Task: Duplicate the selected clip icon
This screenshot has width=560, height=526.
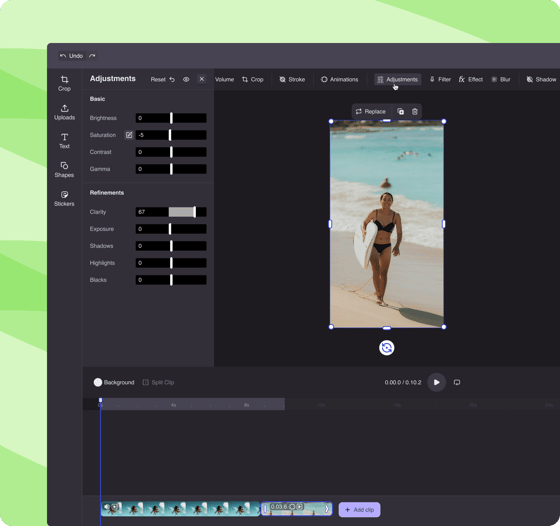Action: (400, 111)
